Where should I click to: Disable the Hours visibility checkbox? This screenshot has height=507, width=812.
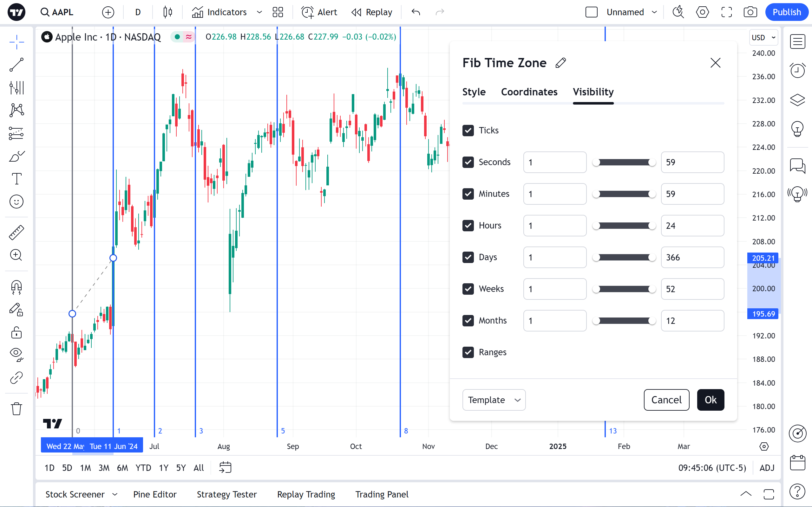(468, 225)
